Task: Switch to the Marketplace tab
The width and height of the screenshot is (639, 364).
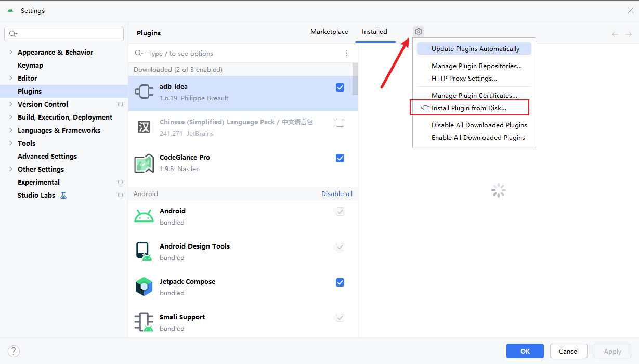Action: (329, 32)
